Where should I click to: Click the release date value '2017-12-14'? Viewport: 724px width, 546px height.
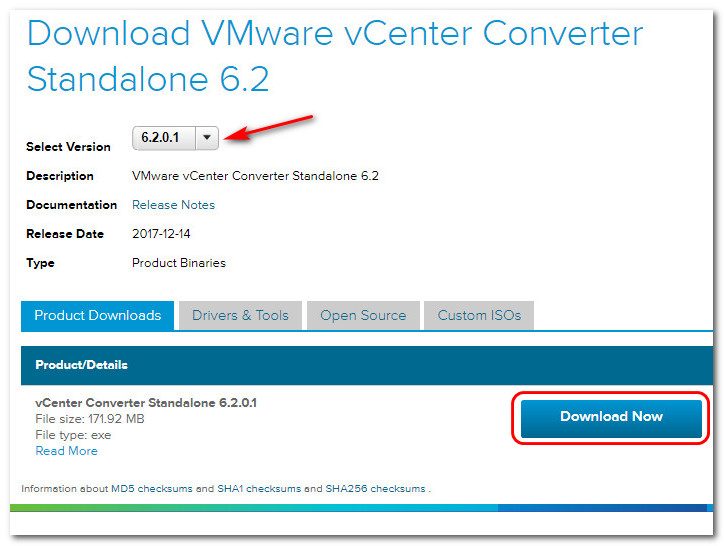tap(161, 234)
